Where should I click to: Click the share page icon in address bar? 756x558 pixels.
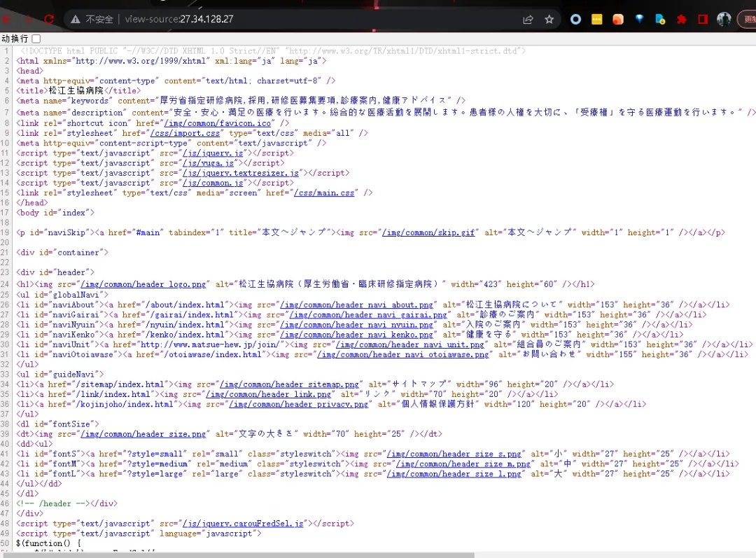coord(528,20)
